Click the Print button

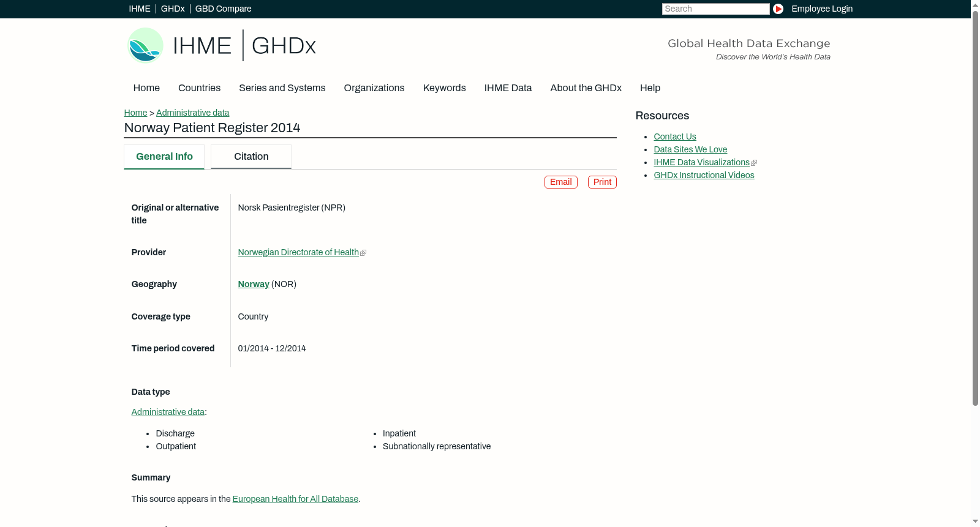tap(602, 182)
